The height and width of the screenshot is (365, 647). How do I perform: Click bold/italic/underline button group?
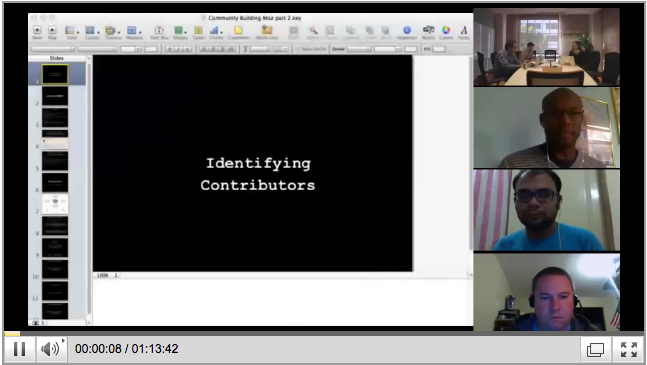tap(178, 49)
